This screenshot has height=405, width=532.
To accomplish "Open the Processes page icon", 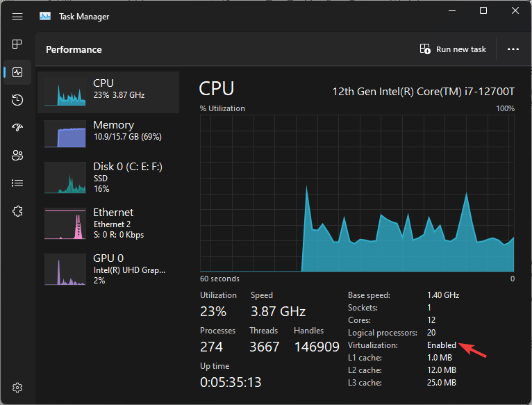I will [x=17, y=44].
